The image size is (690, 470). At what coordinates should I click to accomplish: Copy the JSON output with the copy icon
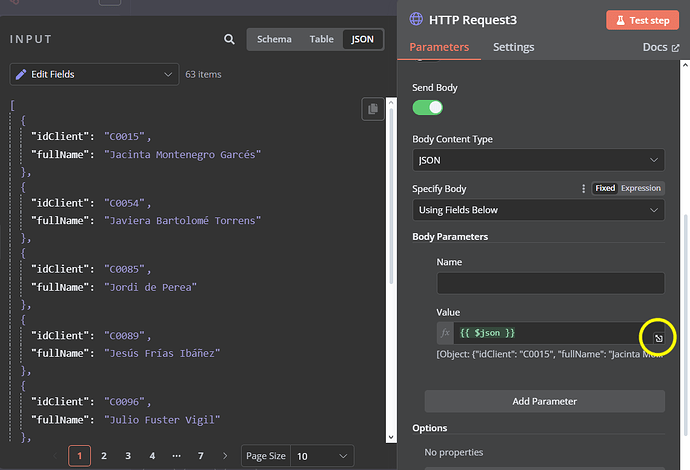[373, 109]
